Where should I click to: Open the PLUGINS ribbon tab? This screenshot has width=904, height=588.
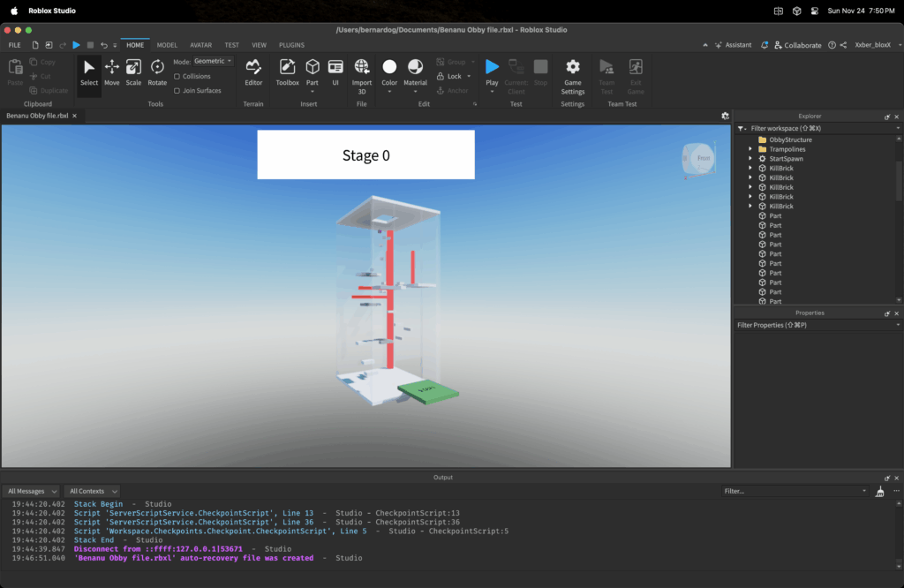(291, 45)
